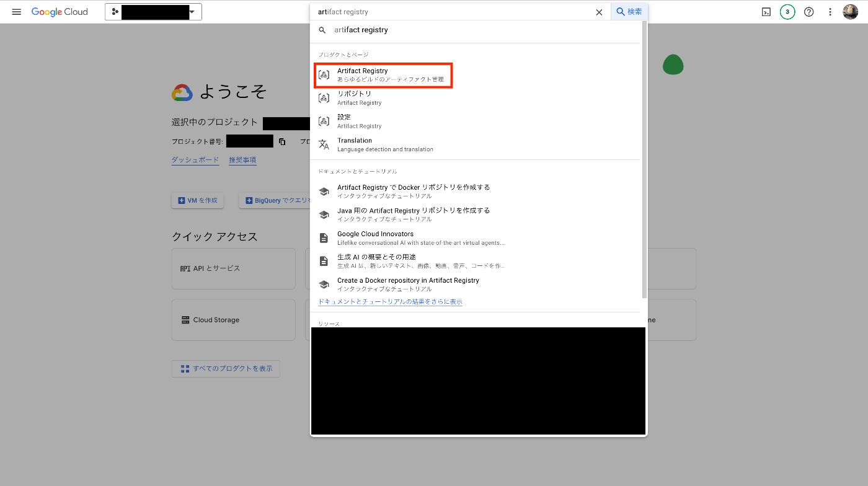Viewport: 868px width, 486px height.
Task: Open Google Cloud Innovators document
Action: click(x=476, y=238)
